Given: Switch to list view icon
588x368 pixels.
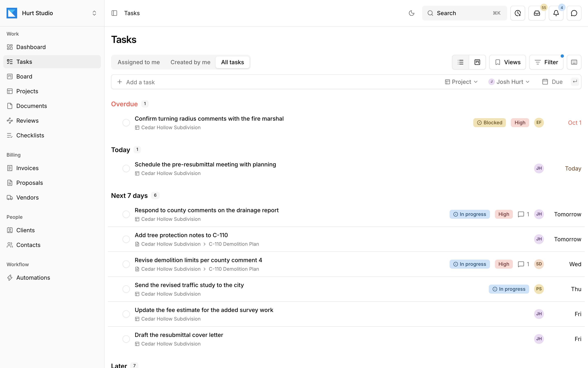Looking at the screenshot, I should 460,62.
